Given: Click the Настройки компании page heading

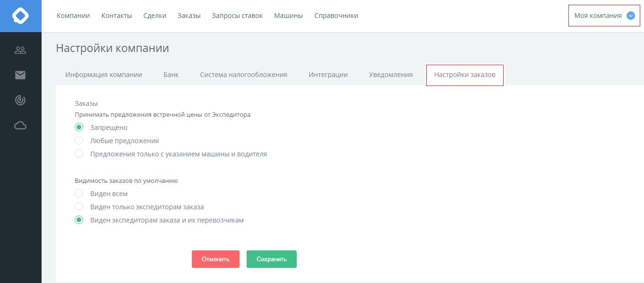Looking at the screenshot, I should (x=112, y=48).
